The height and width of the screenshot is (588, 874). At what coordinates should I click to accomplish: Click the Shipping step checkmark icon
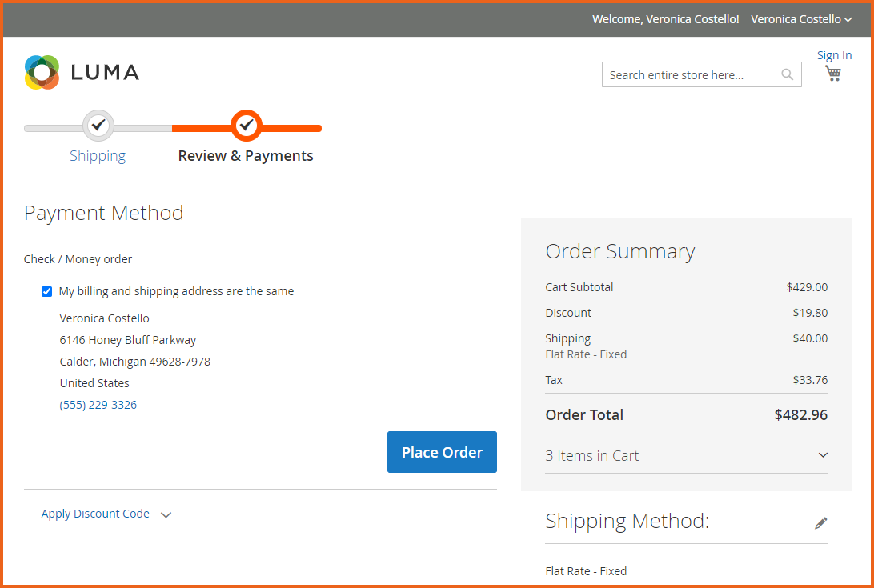(98, 125)
